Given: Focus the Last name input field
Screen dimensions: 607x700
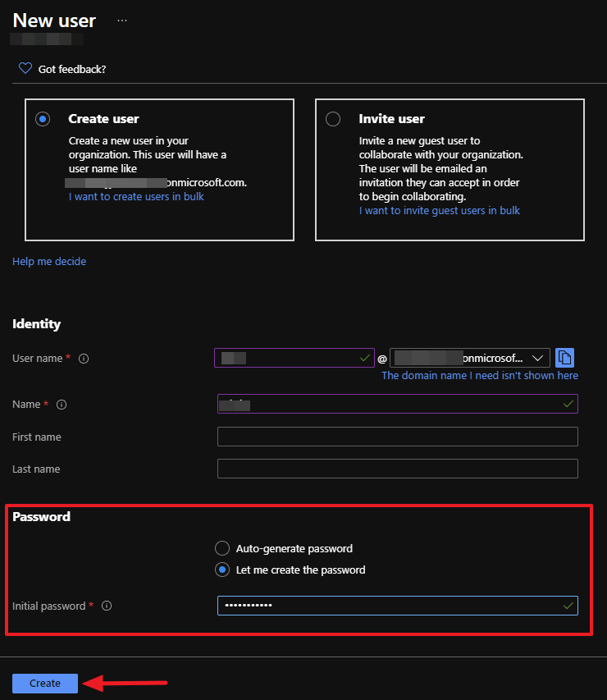Looking at the screenshot, I should tap(397, 469).
